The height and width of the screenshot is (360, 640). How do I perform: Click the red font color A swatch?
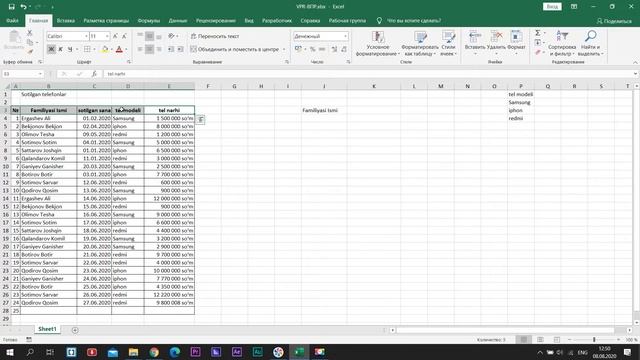coord(119,49)
